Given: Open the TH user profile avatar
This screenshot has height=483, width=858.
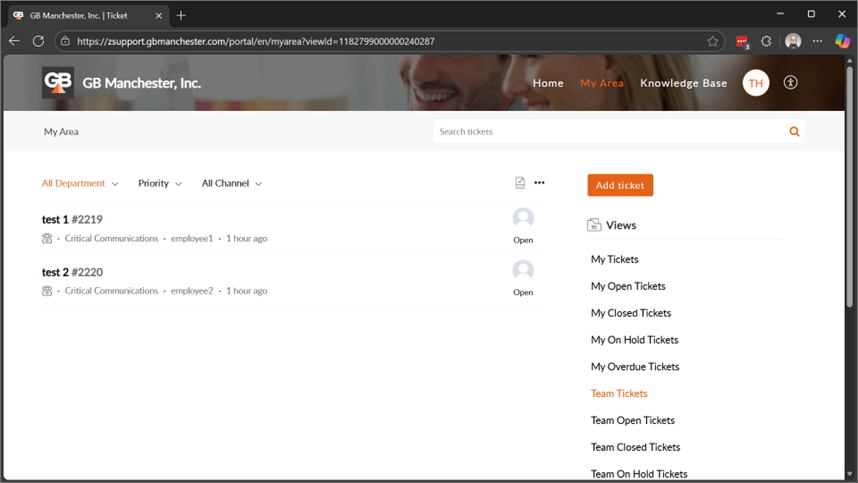Looking at the screenshot, I should point(756,83).
